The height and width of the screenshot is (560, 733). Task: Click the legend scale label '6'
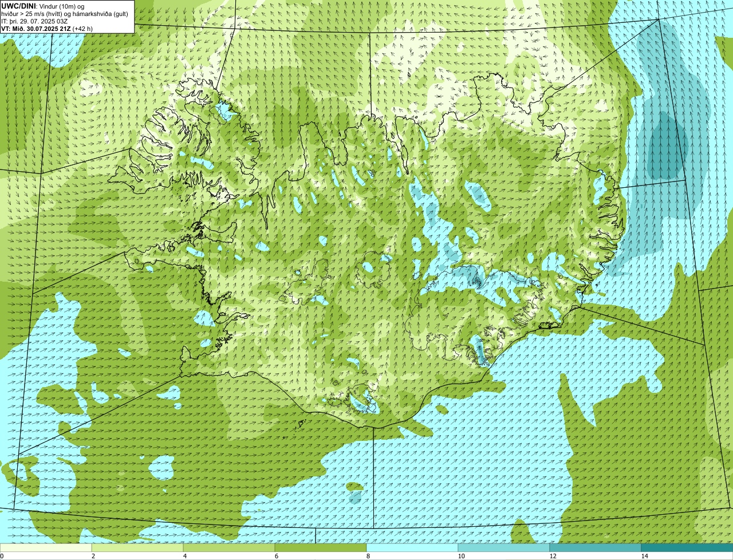pyautogui.click(x=276, y=556)
